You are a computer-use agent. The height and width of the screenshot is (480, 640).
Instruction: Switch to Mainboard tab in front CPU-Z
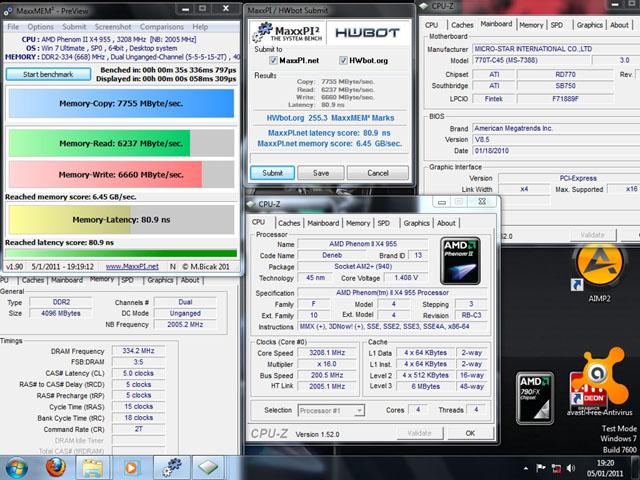tap(323, 223)
